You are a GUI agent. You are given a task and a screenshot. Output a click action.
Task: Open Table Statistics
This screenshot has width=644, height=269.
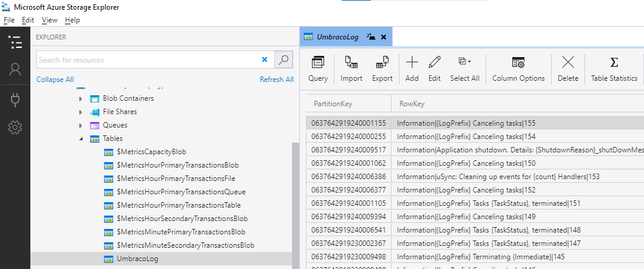pyautogui.click(x=614, y=69)
